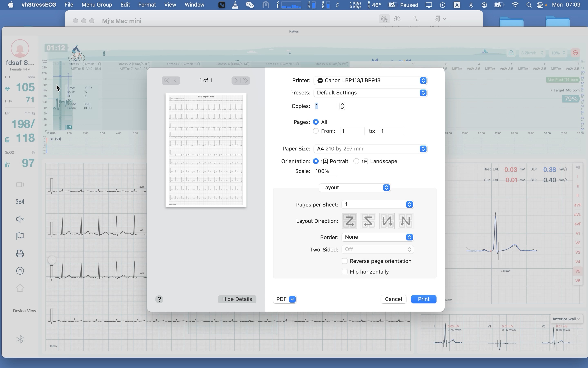Enable Flip horizontally checkbox
This screenshot has height=368, width=588.
344,271
